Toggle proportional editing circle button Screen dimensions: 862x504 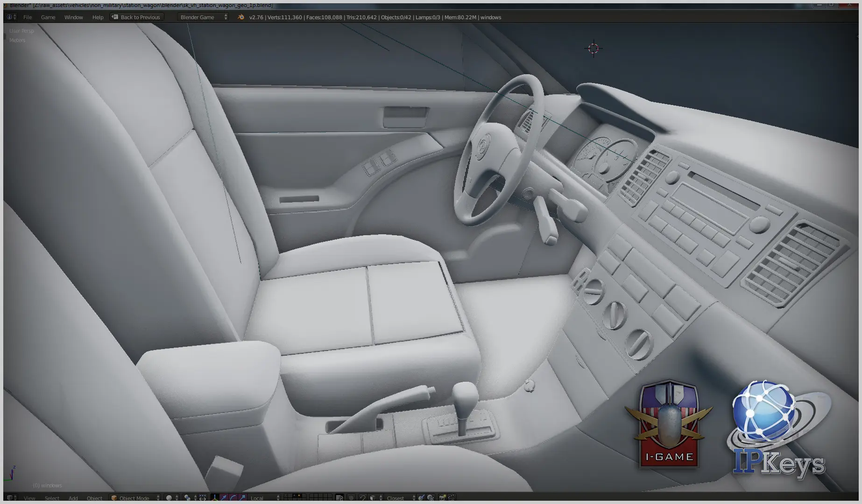[351, 498]
